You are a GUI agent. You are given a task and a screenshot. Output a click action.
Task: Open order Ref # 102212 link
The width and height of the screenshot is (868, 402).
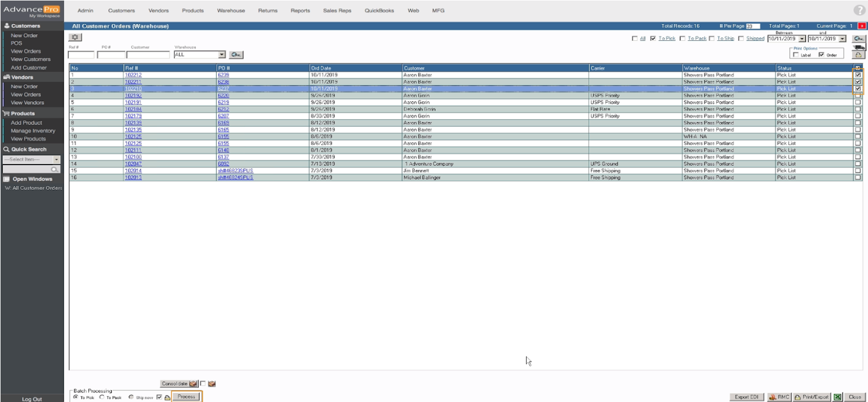pos(133,75)
